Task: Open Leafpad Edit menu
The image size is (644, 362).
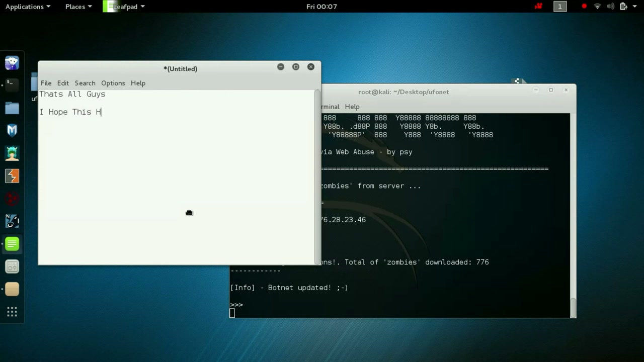Action: point(63,83)
